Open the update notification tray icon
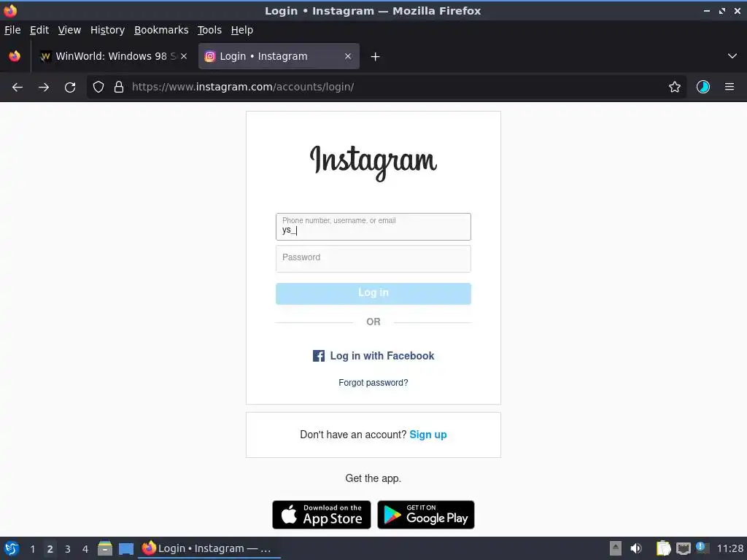This screenshot has height=560, width=747. click(702, 548)
